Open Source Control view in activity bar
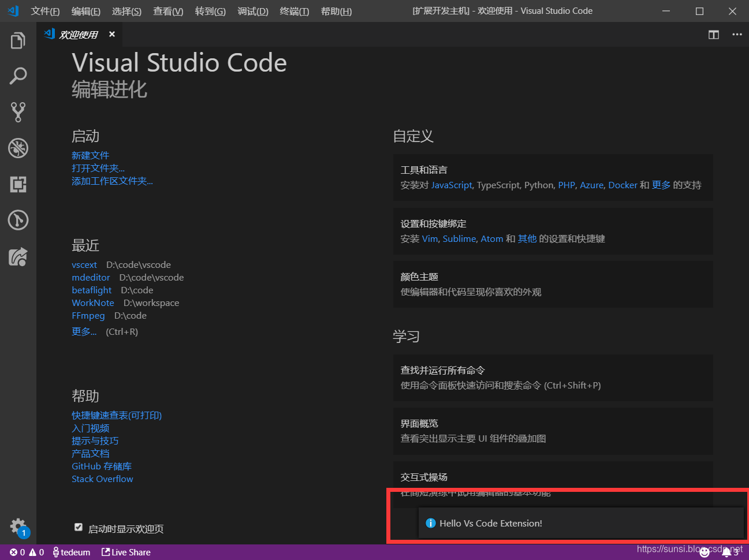The height and width of the screenshot is (560, 749). point(18,112)
